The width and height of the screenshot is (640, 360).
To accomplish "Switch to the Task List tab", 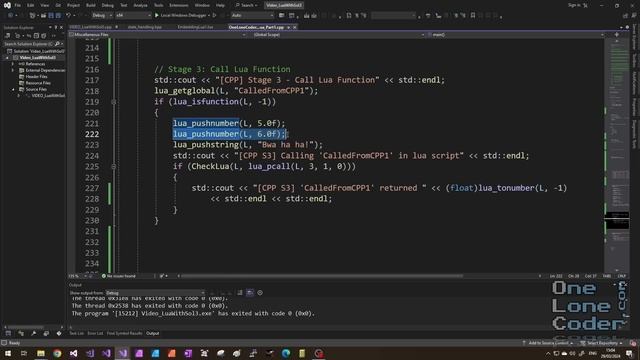I will click(76, 333).
